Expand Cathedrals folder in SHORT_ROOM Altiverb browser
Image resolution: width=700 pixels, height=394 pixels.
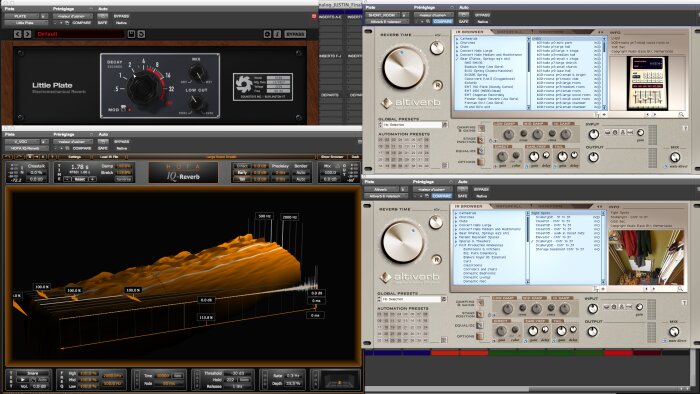point(457,39)
